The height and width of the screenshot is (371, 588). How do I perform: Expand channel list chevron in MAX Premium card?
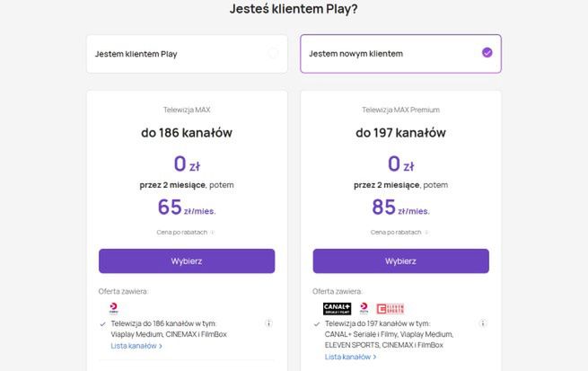374,357
